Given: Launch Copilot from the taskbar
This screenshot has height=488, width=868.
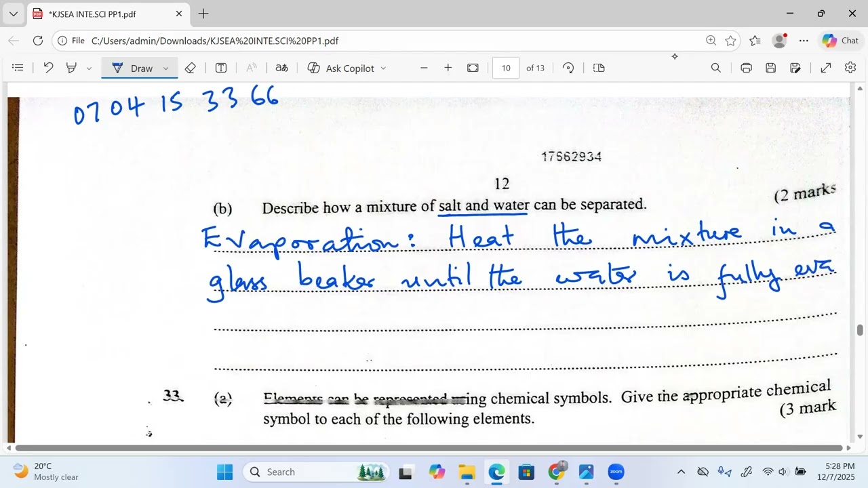Looking at the screenshot, I should pos(437,472).
